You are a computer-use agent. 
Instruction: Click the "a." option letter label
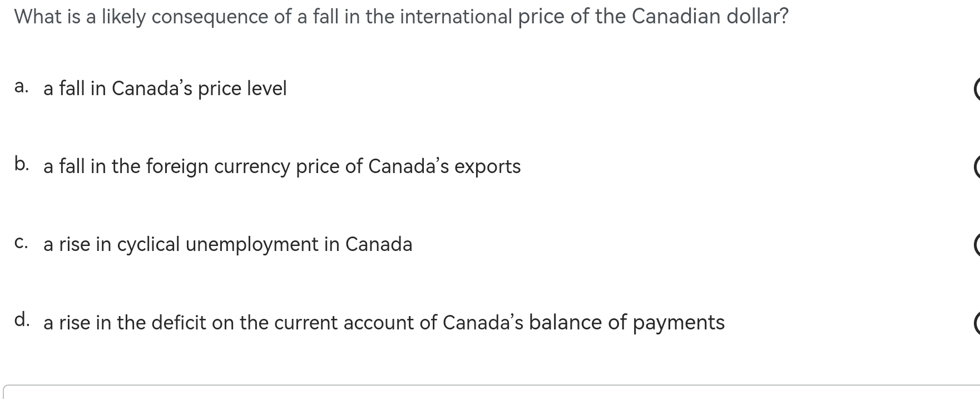coord(22,87)
